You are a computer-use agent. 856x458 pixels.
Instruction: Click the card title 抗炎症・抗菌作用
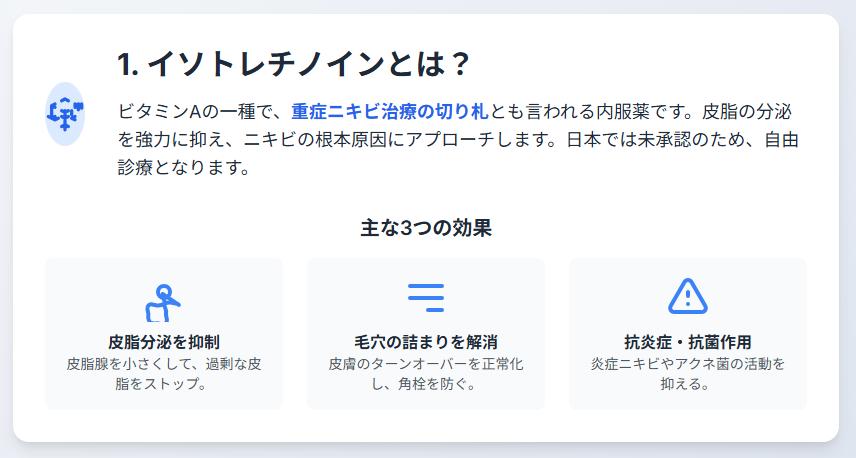688,342
